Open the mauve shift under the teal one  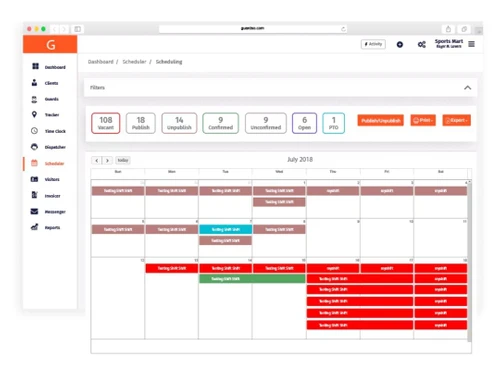(x=226, y=240)
